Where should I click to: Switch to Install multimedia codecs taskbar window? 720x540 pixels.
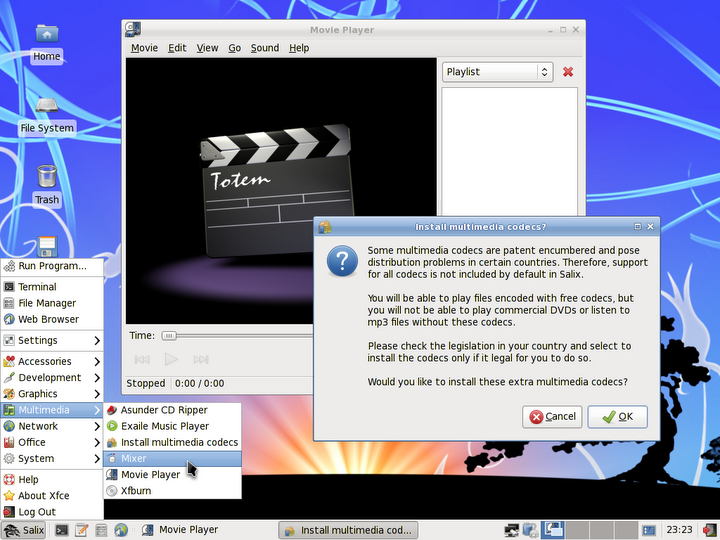pyautogui.click(x=347, y=530)
